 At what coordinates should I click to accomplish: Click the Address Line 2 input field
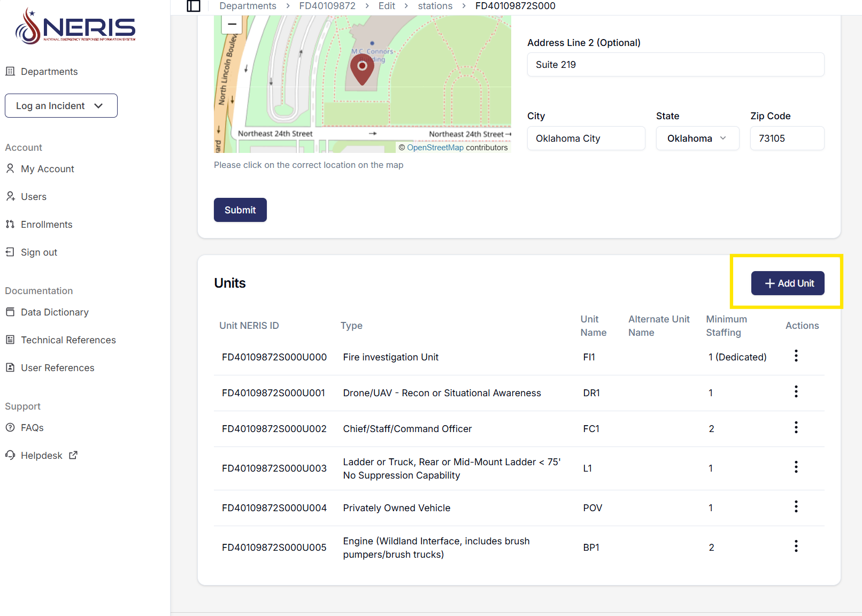[x=675, y=65]
